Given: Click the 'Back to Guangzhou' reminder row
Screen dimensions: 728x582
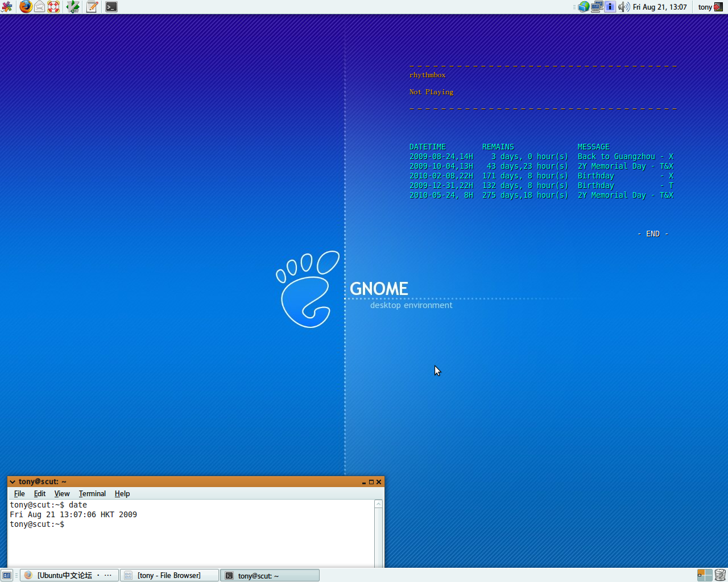Looking at the screenshot, I should (x=541, y=156).
